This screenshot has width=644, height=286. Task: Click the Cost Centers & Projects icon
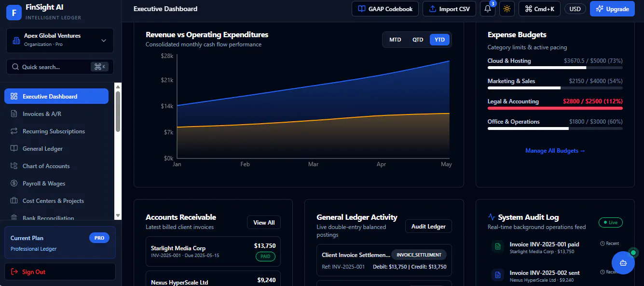14,201
